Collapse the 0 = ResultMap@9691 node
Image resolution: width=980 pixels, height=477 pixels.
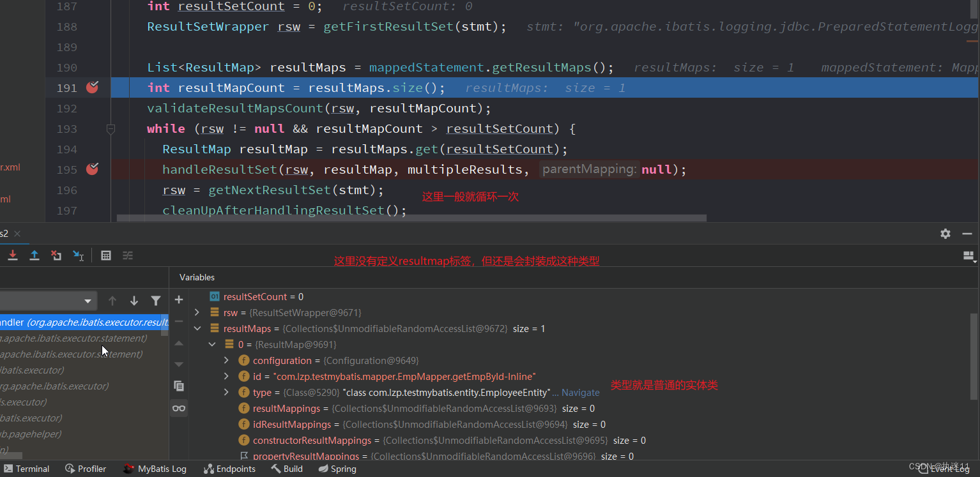(212, 345)
